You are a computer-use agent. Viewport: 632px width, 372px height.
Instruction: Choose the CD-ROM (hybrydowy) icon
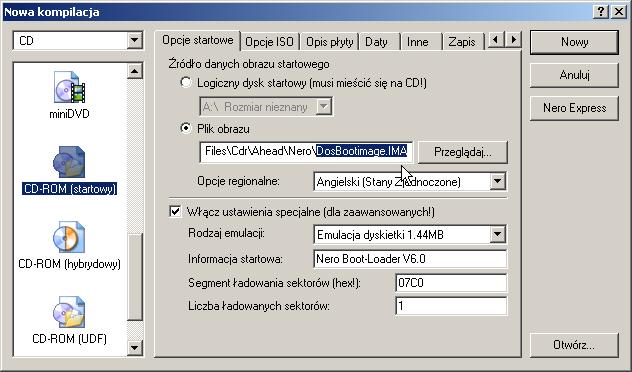(69, 237)
